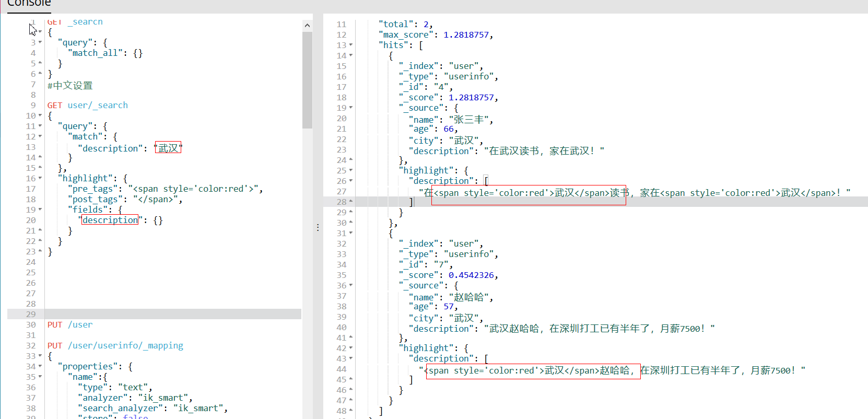The image size is (868, 419).
Task: Click the "age": 57 response line
Action: 433,306
